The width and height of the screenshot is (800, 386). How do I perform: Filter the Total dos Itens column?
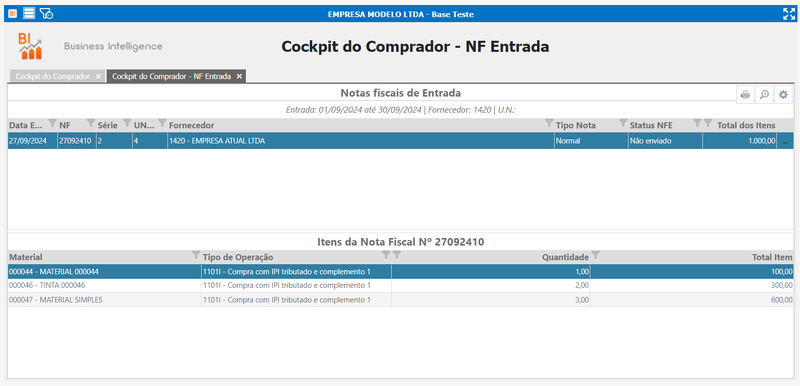click(708, 123)
